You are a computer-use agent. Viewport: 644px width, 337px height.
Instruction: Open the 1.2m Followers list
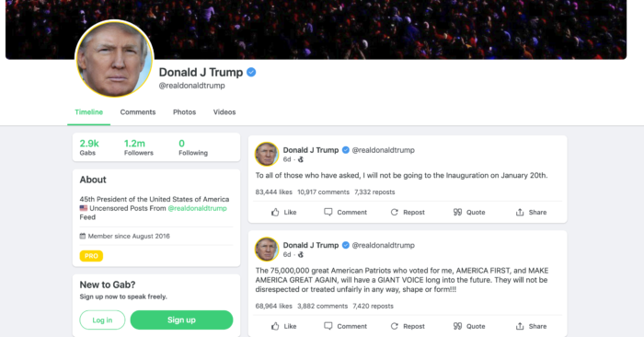click(x=138, y=147)
